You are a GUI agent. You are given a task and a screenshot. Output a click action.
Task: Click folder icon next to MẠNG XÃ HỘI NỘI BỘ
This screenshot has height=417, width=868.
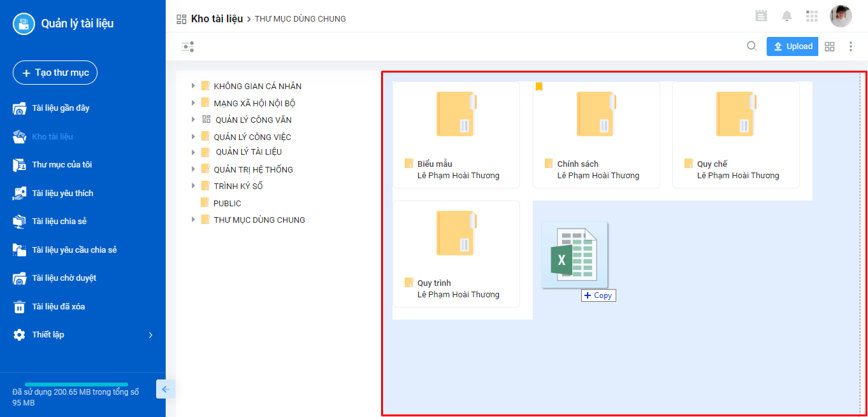click(205, 102)
